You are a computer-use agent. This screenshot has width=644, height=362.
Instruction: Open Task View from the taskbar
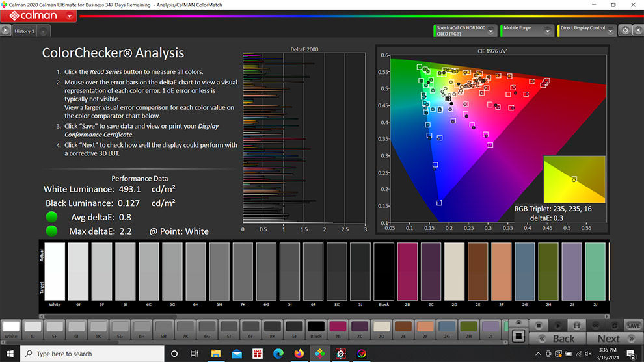[195, 354]
